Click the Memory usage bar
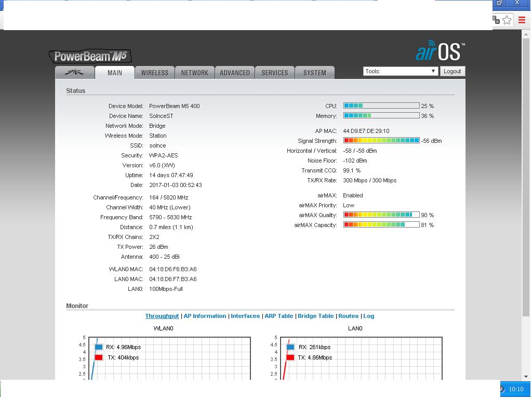 click(381, 115)
